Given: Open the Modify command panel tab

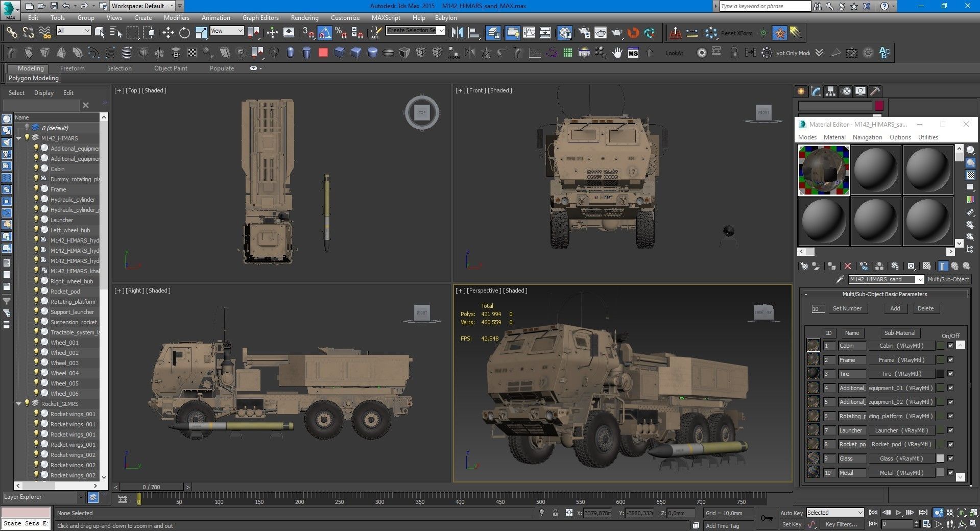Looking at the screenshot, I should pos(816,91).
